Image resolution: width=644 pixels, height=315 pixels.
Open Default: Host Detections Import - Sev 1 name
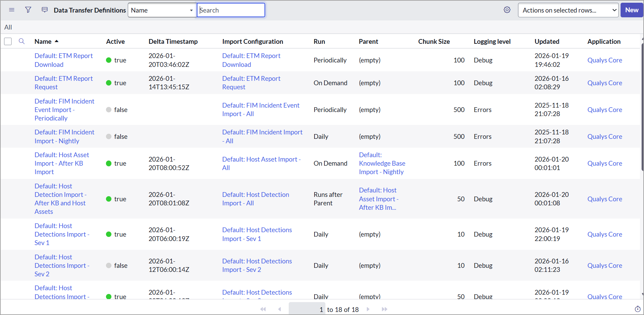click(62, 234)
